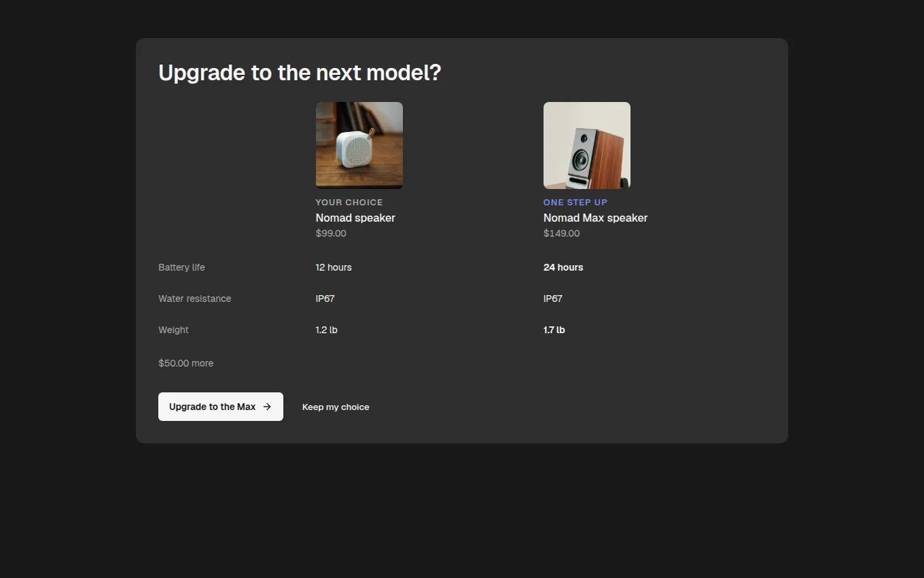Click the "YOUR CHOICE" label
The image size is (924, 578).
click(x=349, y=202)
